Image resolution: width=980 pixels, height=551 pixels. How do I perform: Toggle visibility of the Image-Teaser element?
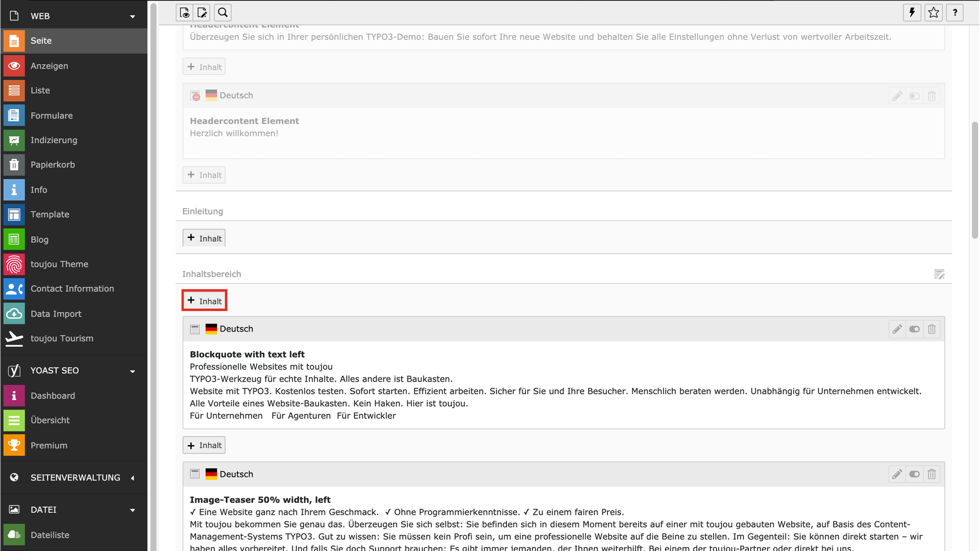tap(914, 474)
